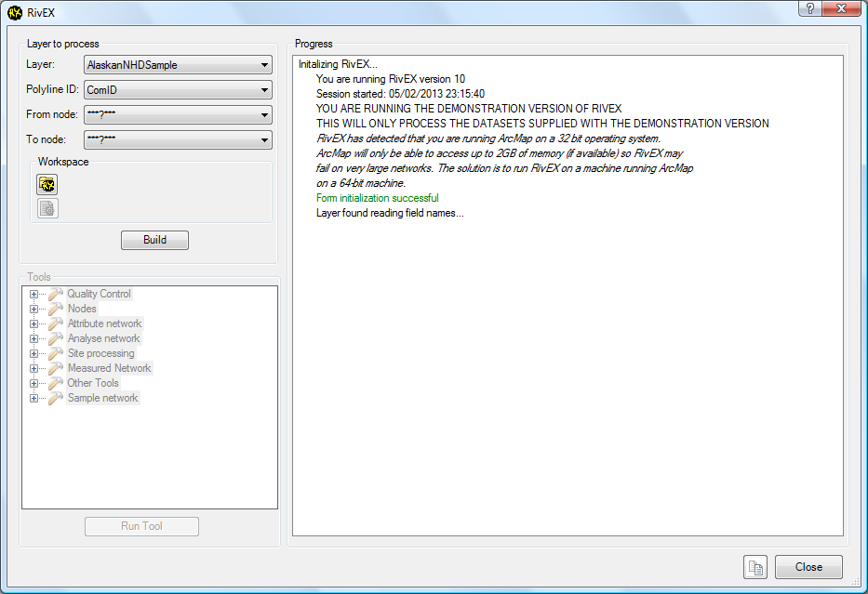Click the Nodes hammer icon
Screen dimensions: 868x594
point(56,309)
